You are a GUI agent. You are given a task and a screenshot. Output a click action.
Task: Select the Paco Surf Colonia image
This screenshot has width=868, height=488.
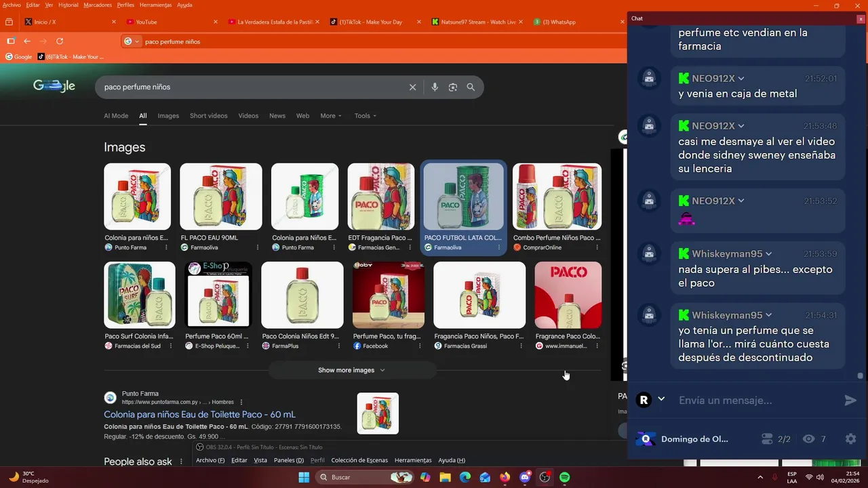coord(140,295)
